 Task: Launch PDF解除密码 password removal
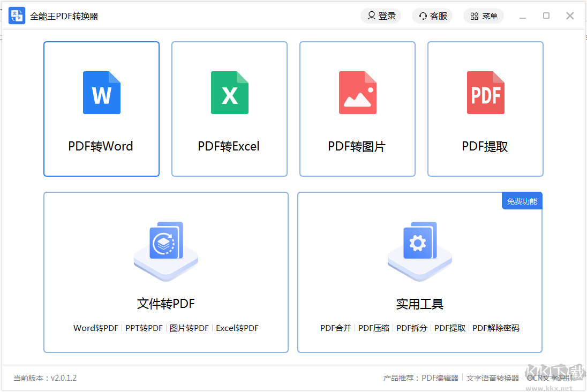496,328
